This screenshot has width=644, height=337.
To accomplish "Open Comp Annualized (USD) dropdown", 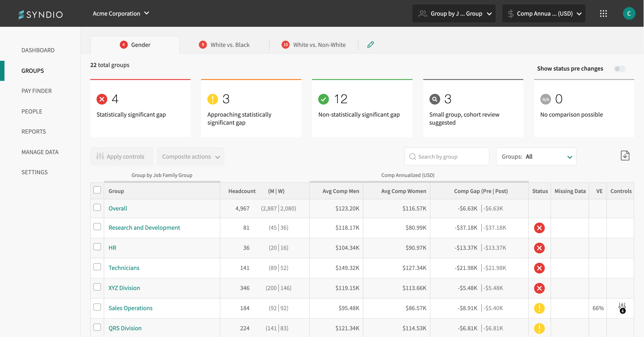I will (544, 13).
